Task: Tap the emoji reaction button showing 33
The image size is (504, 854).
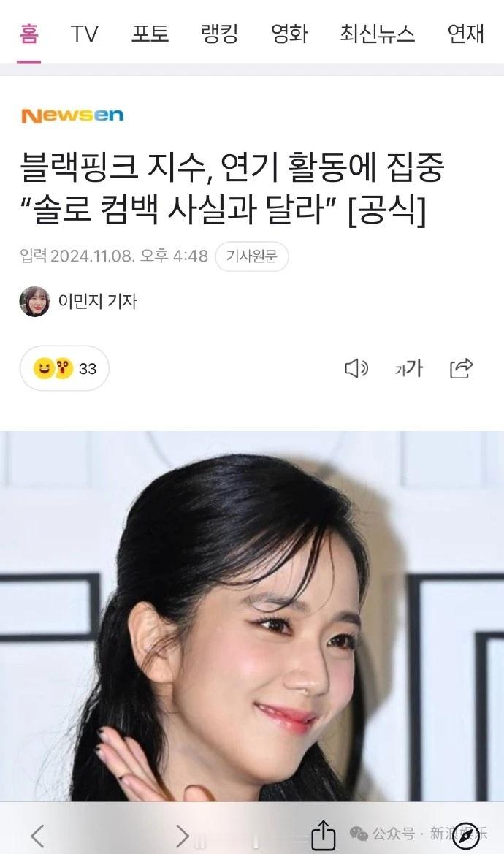Action: (x=64, y=368)
